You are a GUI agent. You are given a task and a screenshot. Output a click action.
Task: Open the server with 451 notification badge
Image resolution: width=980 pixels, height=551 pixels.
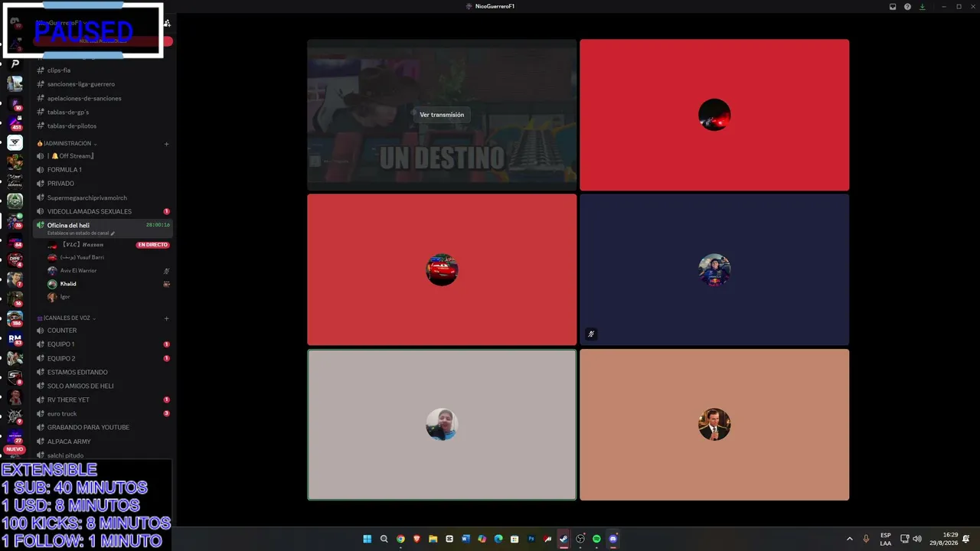(x=15, y=122)
